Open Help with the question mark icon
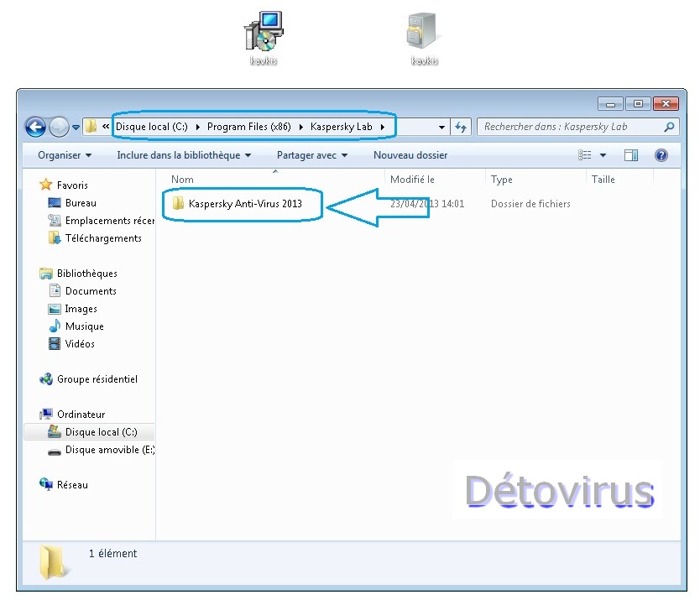This screenshot has height=600, width=700. [x=661, y=155]
